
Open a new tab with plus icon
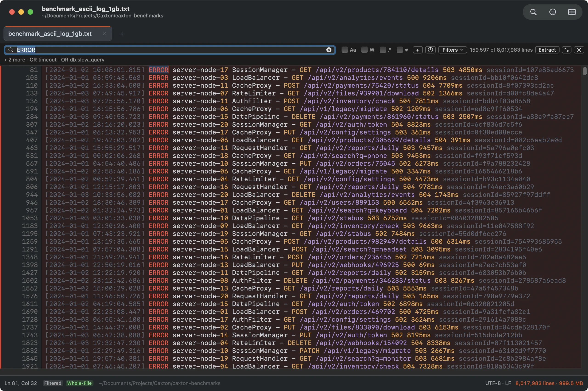[x=122, y=34]
